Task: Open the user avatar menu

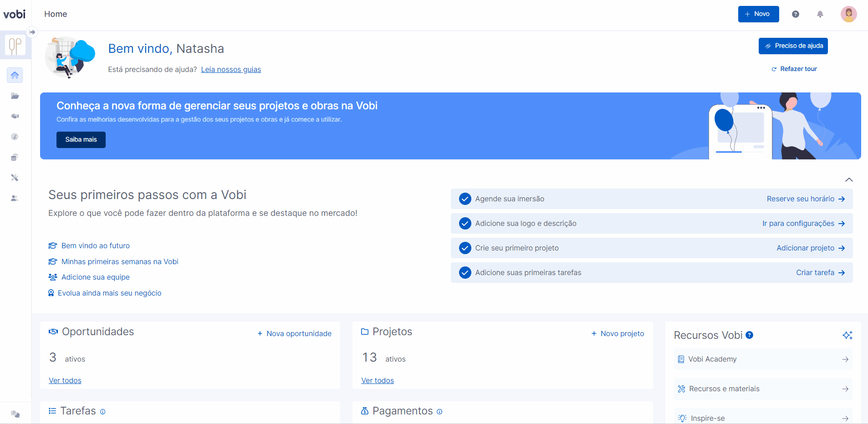Action: 849,14
